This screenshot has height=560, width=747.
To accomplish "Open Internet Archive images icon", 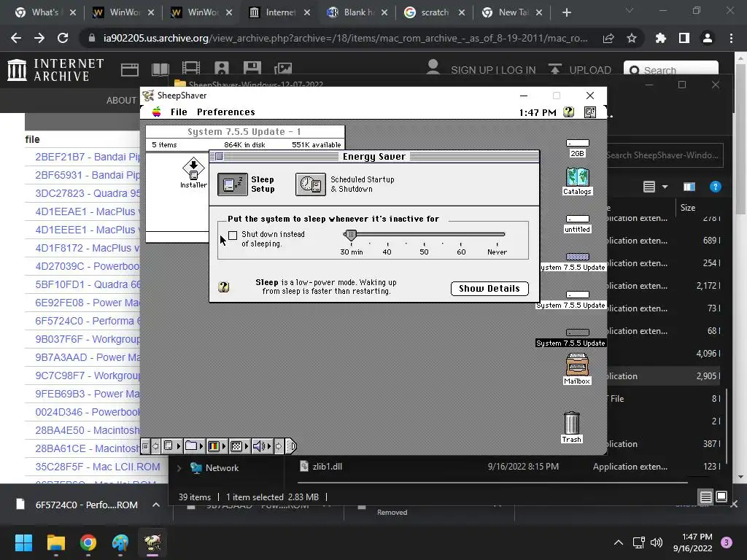I will [x=283, y=69].
